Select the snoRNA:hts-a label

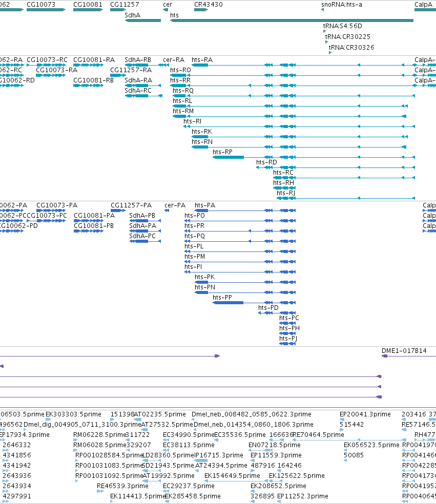point(341,5)
